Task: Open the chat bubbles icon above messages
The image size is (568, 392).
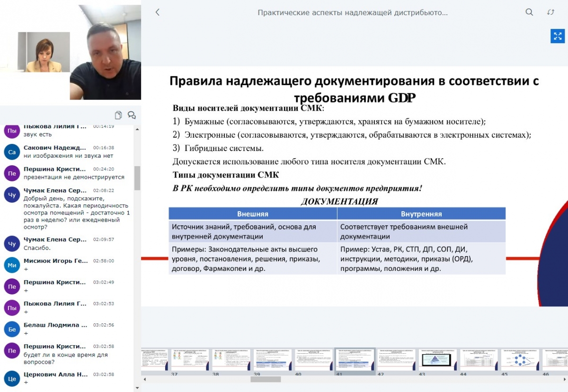Action: (132, 115)
